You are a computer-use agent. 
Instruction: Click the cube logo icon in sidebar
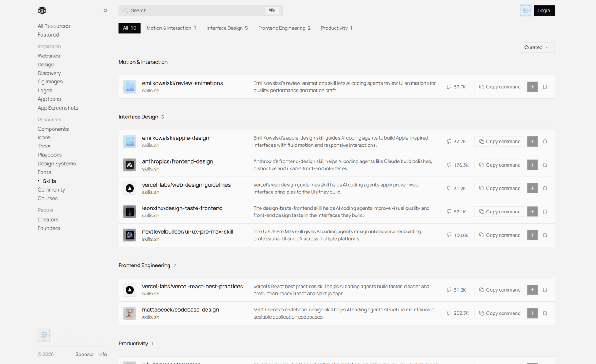click(x=42, y=10)
